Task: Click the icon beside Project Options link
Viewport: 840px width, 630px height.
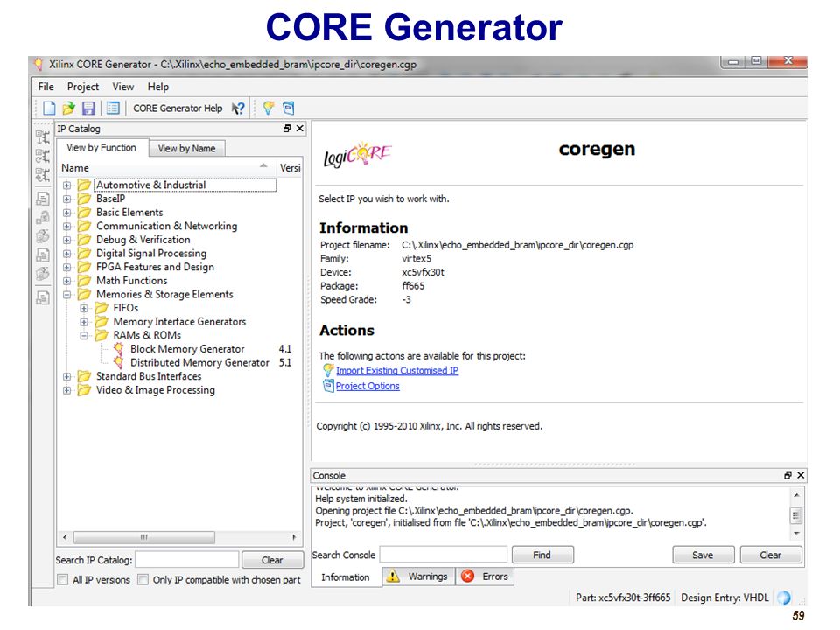Action: point(328,386)
